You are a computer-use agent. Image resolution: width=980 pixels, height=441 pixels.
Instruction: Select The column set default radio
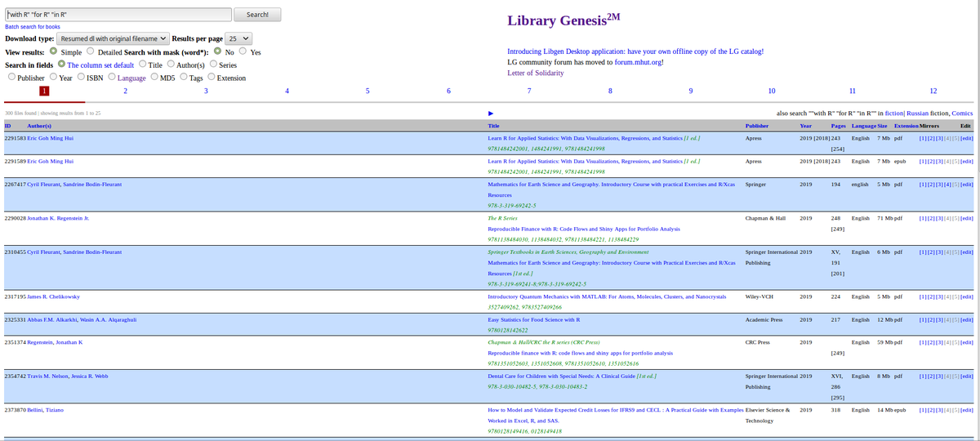tap(60, 65)
